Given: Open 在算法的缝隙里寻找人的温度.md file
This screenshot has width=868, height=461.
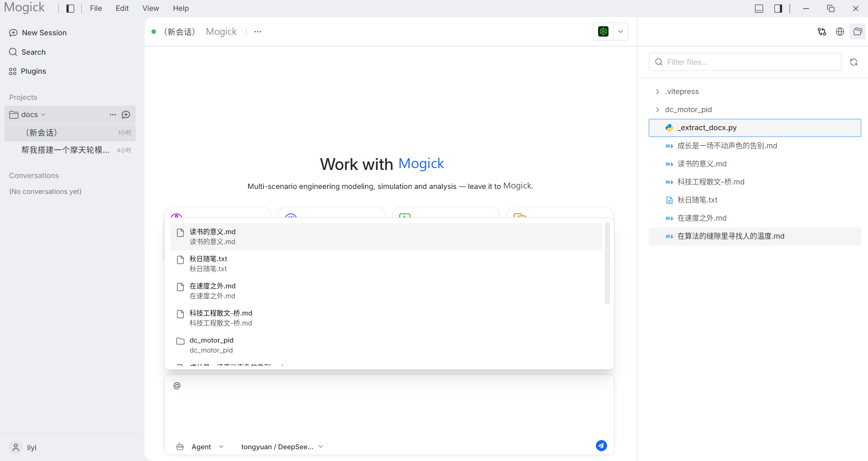Looking at the screenshot, I should (755, 236).
